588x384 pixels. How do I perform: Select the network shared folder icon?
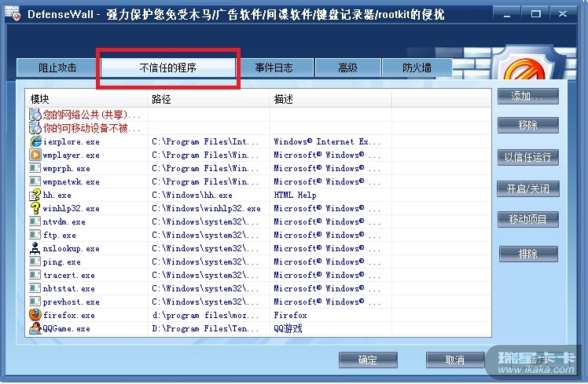(x=35, y=115)
